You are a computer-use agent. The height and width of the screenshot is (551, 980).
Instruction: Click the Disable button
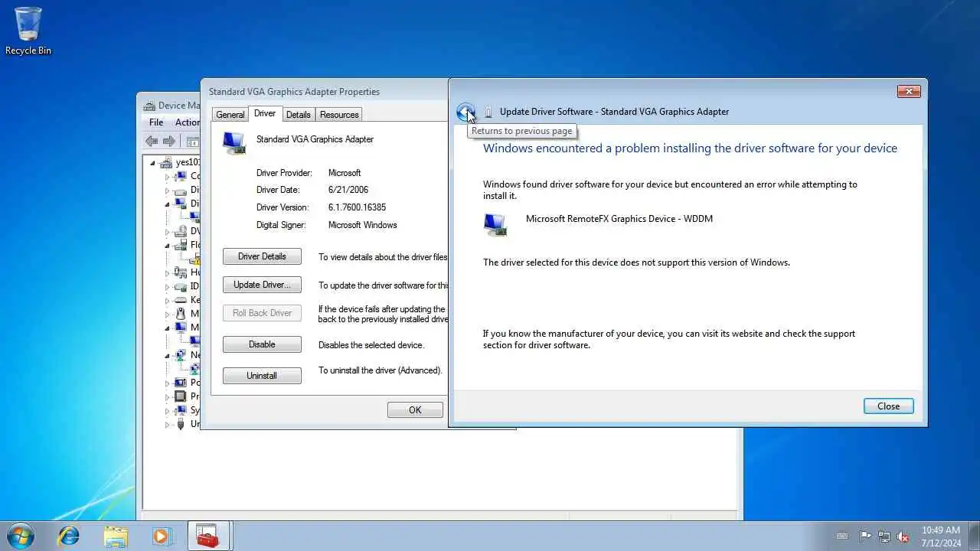click(262, 344)
